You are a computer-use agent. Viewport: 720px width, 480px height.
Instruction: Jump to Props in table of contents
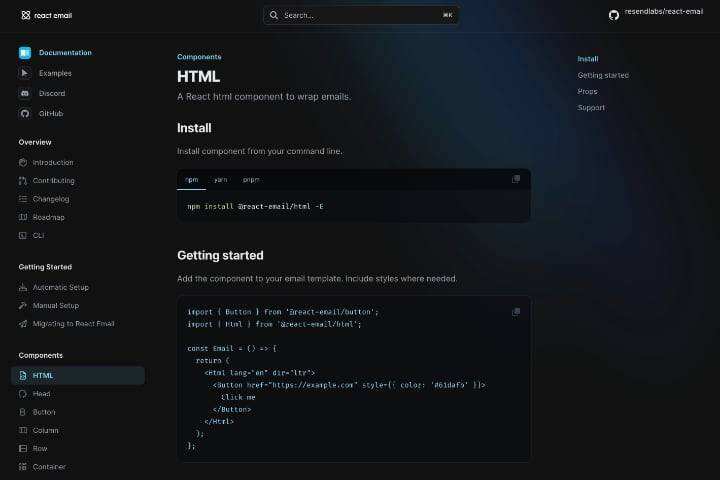pos(587,91)
